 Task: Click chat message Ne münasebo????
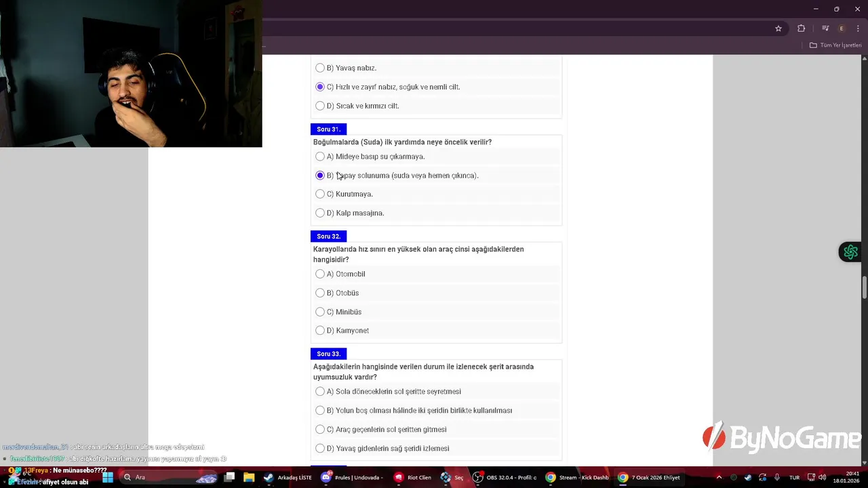coord(79,470)
